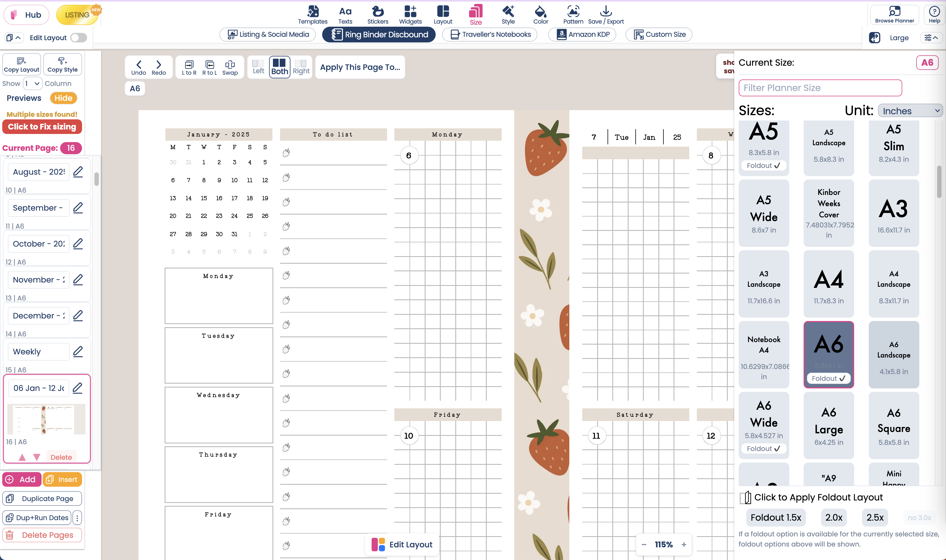Select the Texts tool
The height and width of the screenshot is (560, 946).
click(345, 14)
